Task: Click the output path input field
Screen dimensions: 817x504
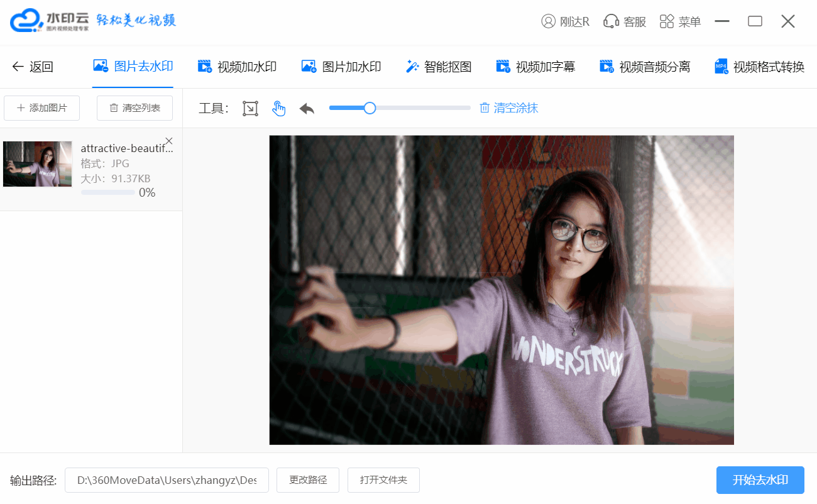Action: pos(167,480)
